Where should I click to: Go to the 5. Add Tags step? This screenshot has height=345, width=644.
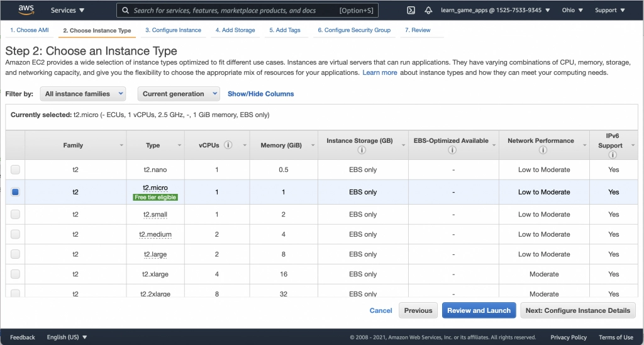point(285,30)
